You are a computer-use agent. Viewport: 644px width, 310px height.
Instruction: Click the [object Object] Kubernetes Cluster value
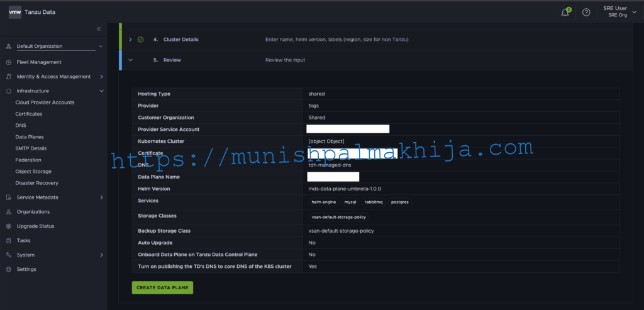[x=326, y=141]
